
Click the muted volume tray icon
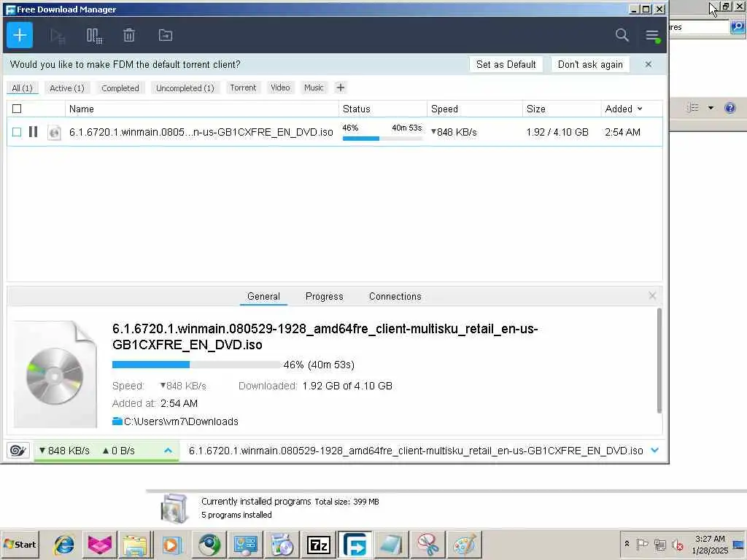[x=677, y=544]
